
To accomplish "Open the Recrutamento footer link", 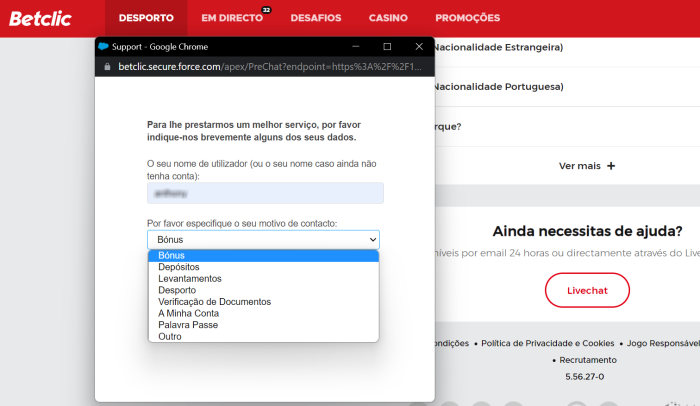I will coord(588,360).
